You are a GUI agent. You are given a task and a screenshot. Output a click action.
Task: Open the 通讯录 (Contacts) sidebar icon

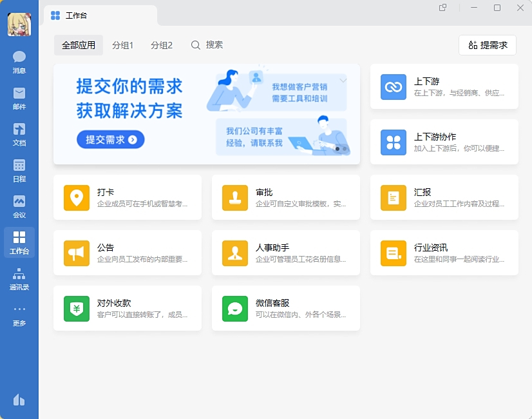click(19, 278)
